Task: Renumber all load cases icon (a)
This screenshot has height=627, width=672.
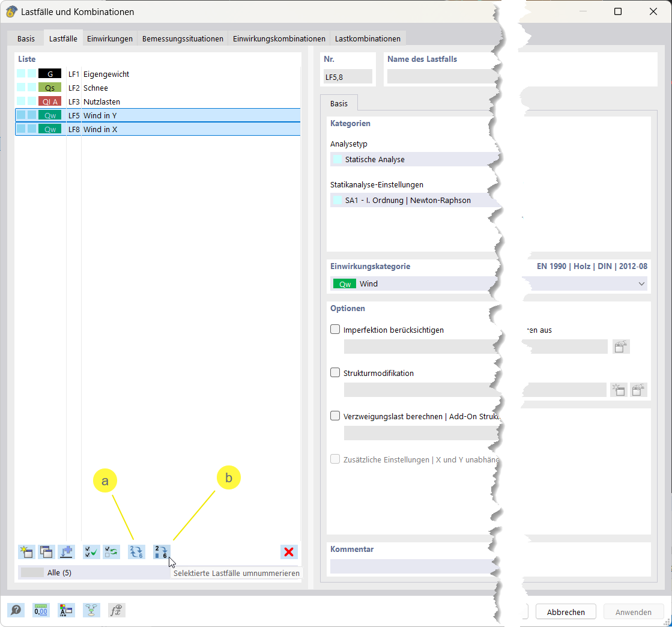Action: [136, 551]
